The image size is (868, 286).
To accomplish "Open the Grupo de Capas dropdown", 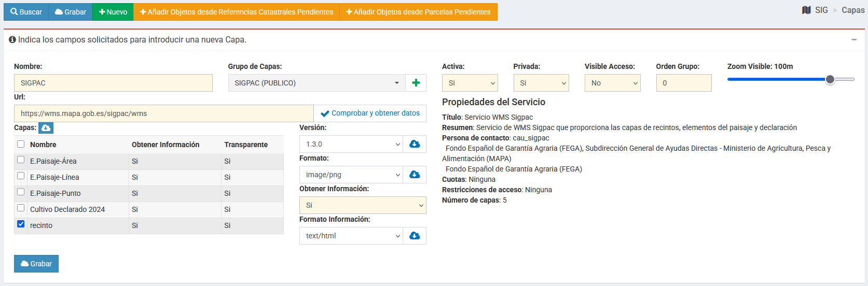I will 316,83.
